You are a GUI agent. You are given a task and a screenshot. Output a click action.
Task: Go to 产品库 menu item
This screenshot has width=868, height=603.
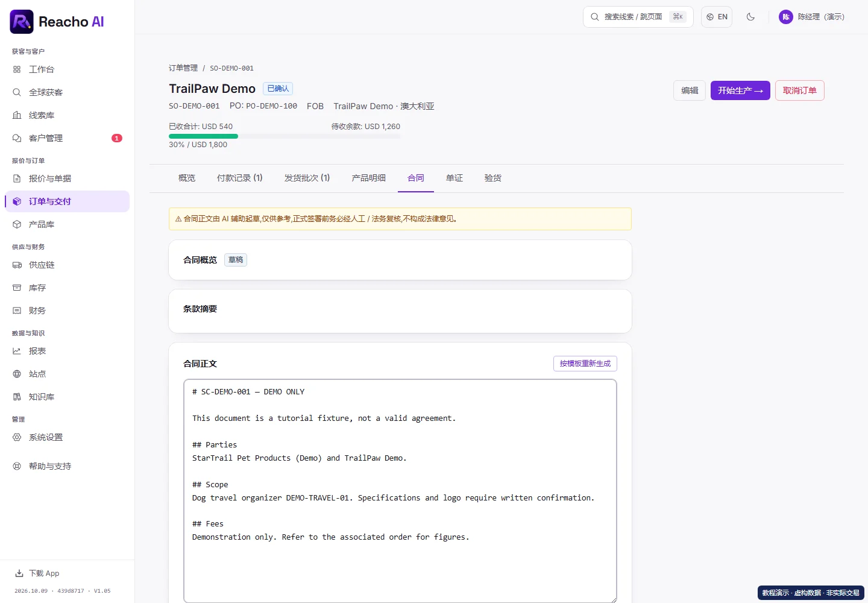67,224
